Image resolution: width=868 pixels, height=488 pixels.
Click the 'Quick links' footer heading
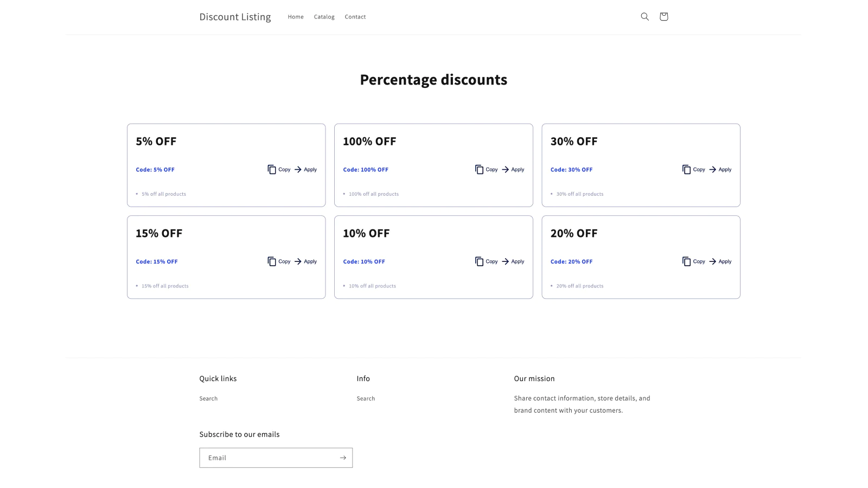coord(218,378)
